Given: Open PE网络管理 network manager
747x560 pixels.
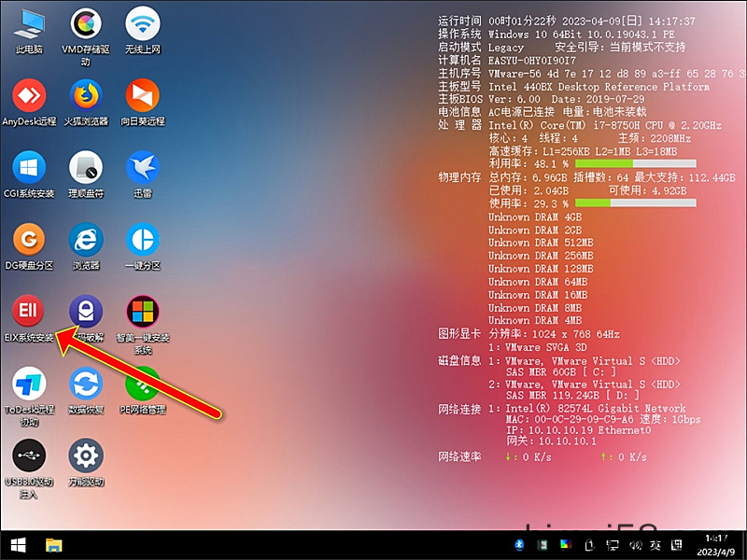Looking at the screenshot, I should coord(143,390).
